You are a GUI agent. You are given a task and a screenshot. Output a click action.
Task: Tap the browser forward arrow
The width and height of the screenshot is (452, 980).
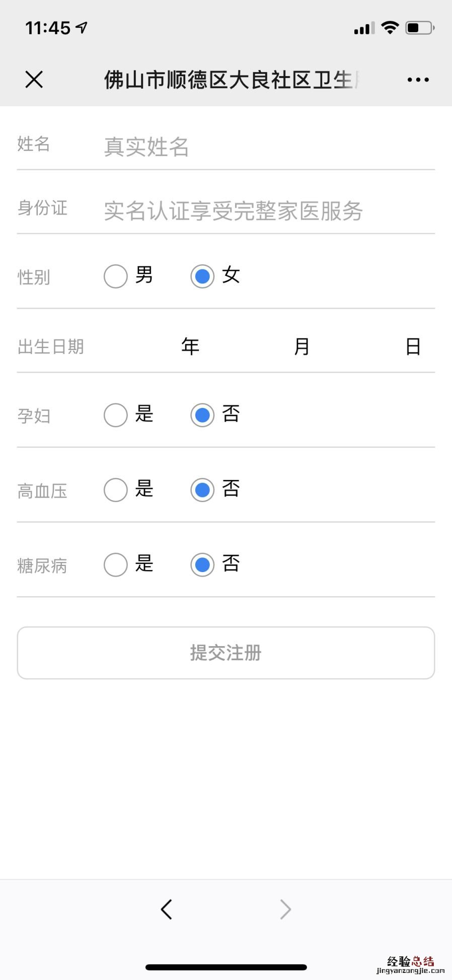coord(285,909)
